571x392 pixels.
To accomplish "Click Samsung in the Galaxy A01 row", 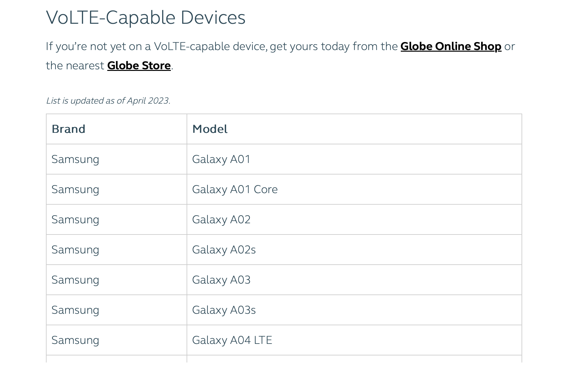I will click(x=75, y=159).
